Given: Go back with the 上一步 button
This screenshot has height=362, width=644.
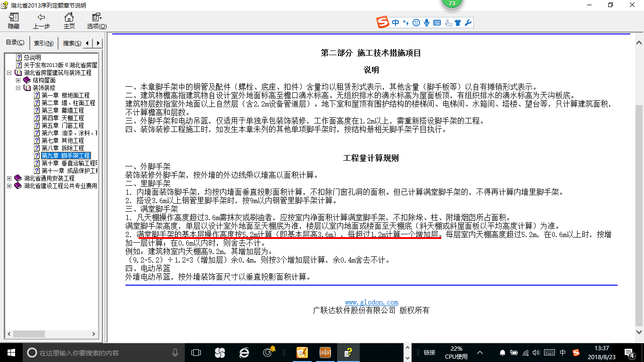Looking at the screenshot, I should point(41,21).
